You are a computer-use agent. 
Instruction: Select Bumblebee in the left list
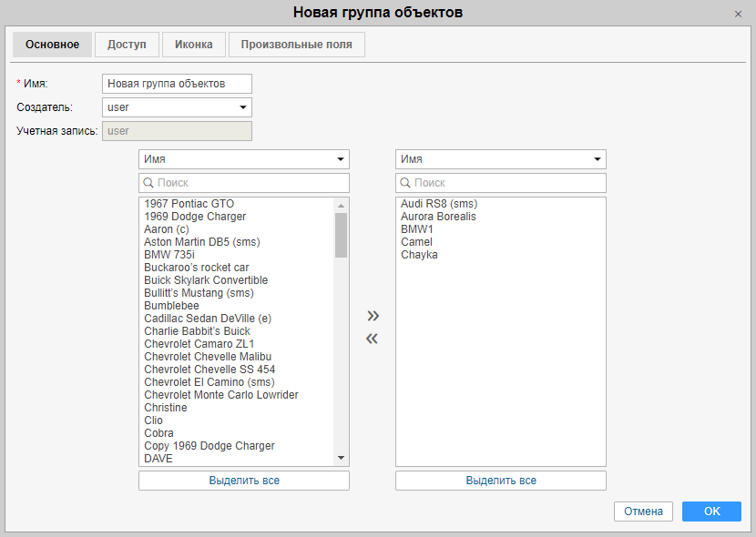tap(171, 306)
